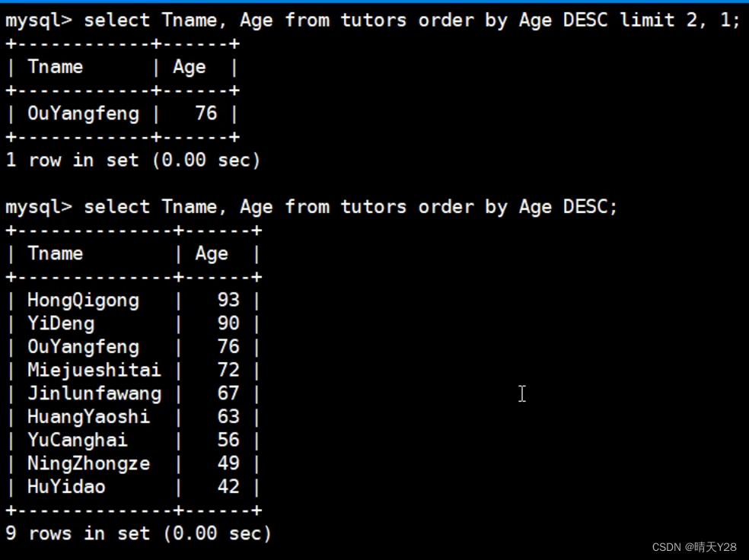The image size is (749, 560).
Task: Click the value 76 in the second result table
Action: [x=228, y=347]
